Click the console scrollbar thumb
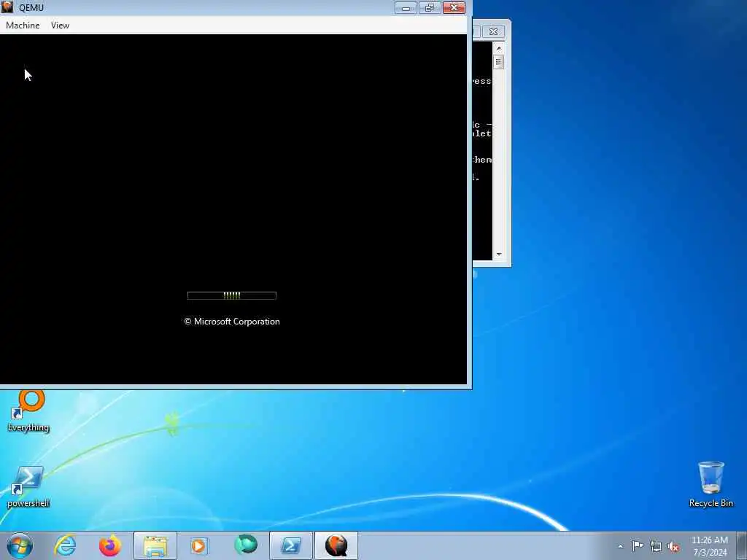 [x=499, y=62]
